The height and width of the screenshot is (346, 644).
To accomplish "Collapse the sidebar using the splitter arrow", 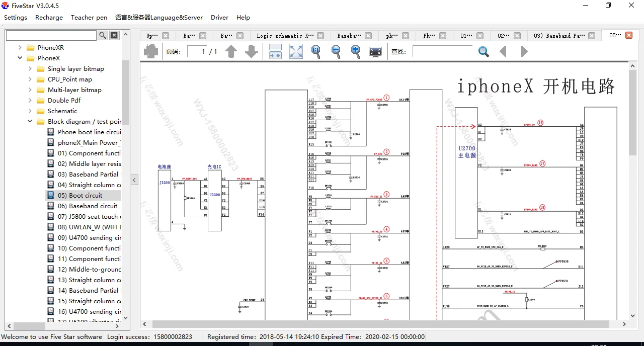I will pos(134,180).
